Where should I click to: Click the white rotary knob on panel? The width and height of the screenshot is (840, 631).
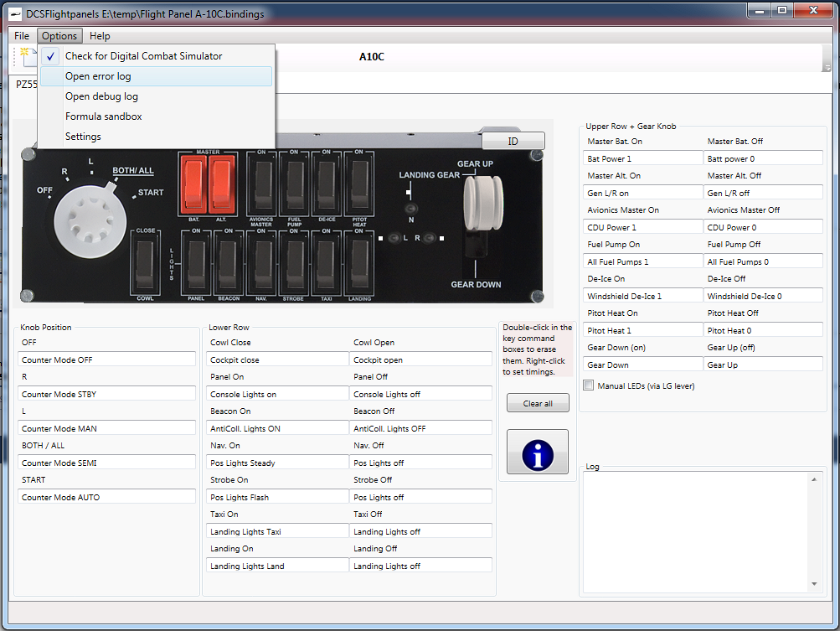[87, 220]
